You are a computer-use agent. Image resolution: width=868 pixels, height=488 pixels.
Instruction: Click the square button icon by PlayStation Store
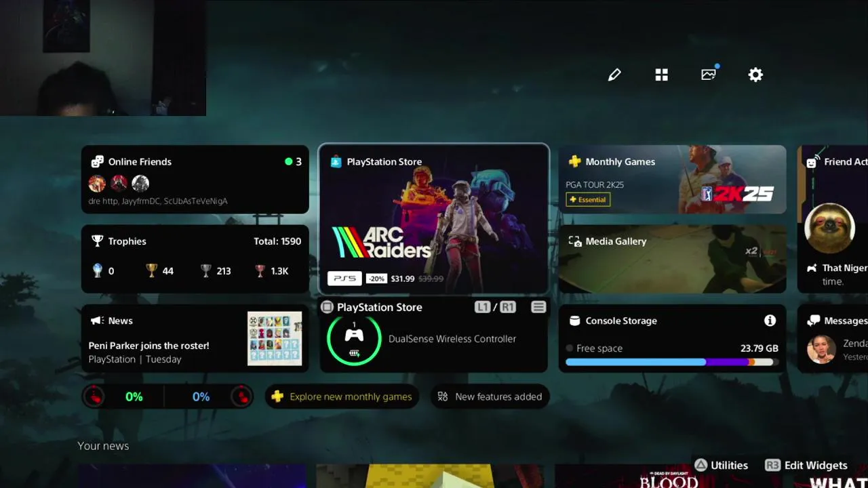pos(327,307)
